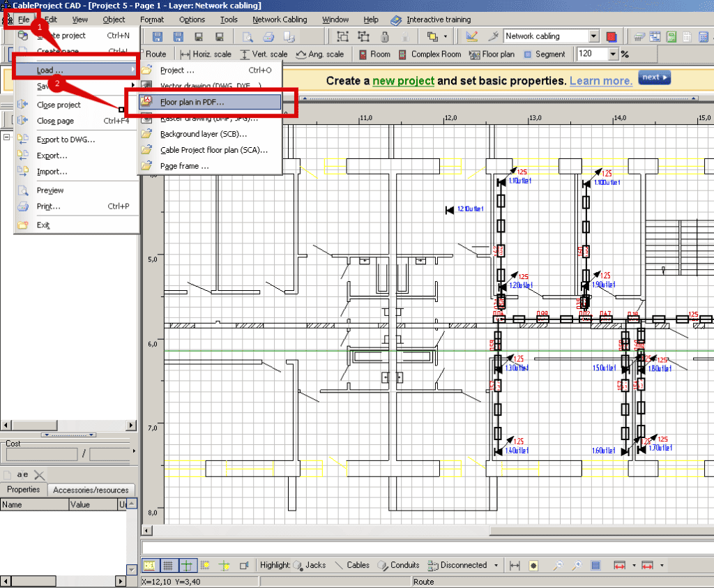Expand the Disconnected highlight dropdown

(496, 565)
